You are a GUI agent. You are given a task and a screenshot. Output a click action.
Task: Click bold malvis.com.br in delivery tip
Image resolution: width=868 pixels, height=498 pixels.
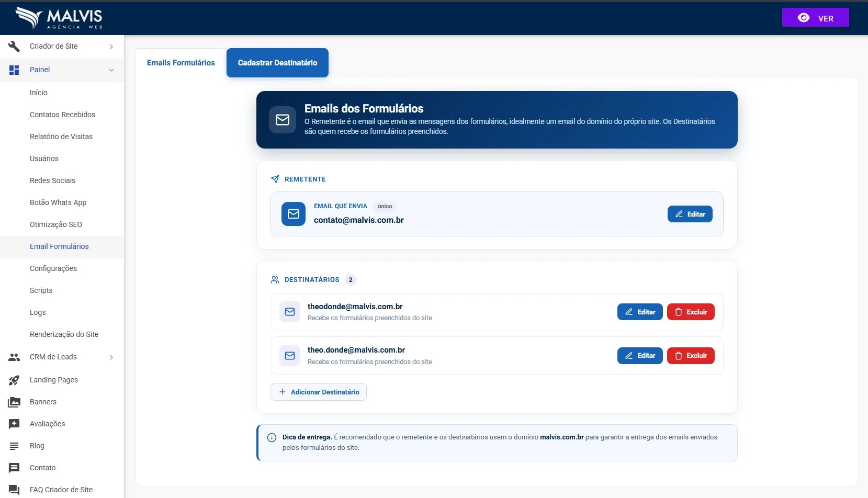tap(562, 437)
